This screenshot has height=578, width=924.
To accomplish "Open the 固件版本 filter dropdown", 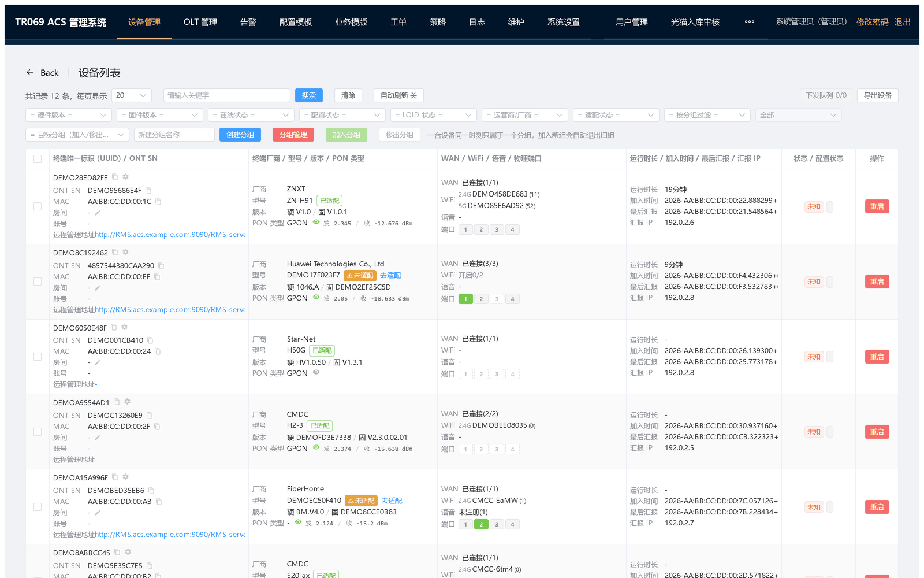I will click(x=159, y=115).
